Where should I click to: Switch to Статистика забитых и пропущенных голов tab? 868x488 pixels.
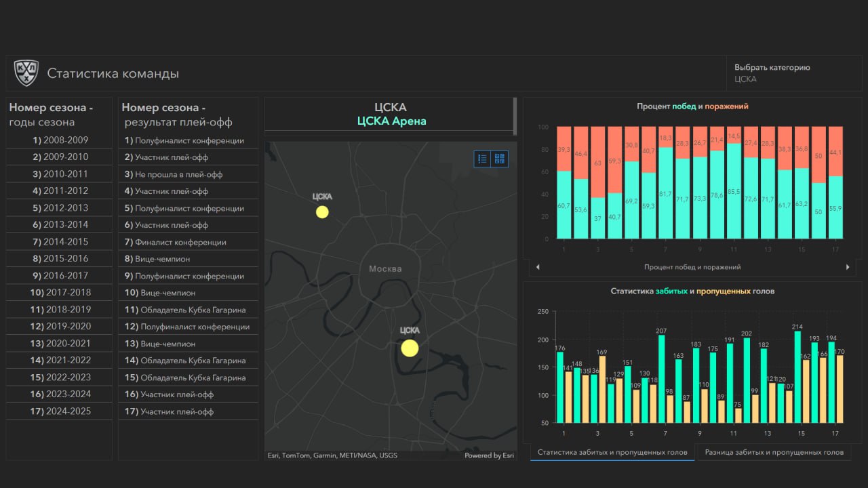612,452
